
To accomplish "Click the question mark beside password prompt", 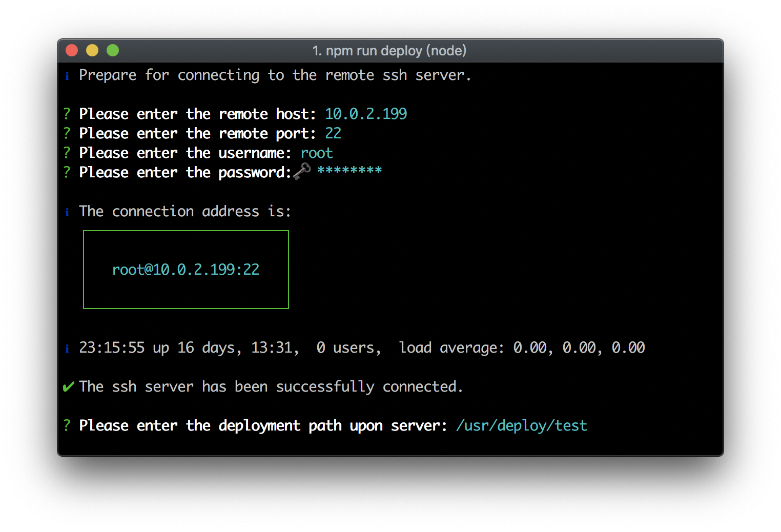I will (67, 172).
